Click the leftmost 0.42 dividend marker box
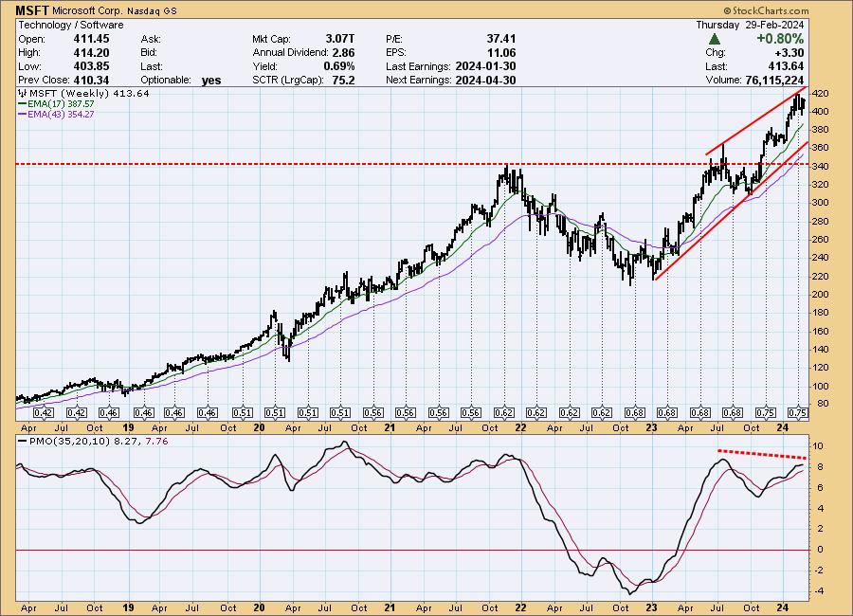This screenshot has width=853, height=616. click(x=44, y=412)
